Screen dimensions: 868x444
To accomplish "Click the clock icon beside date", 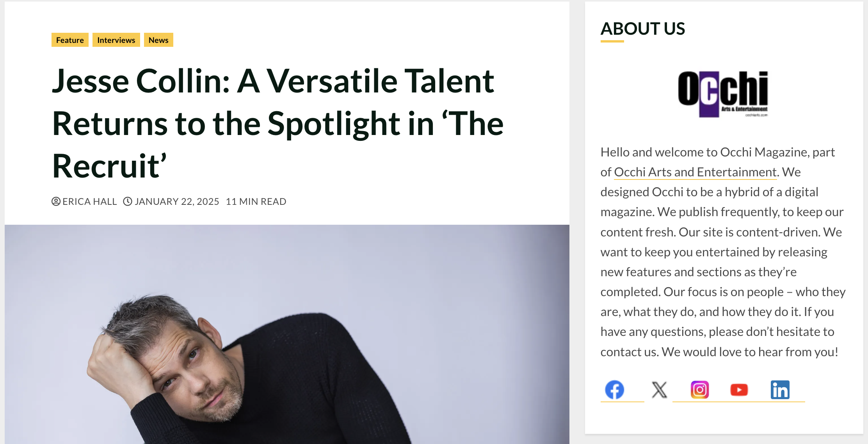I will click(128, 201).
